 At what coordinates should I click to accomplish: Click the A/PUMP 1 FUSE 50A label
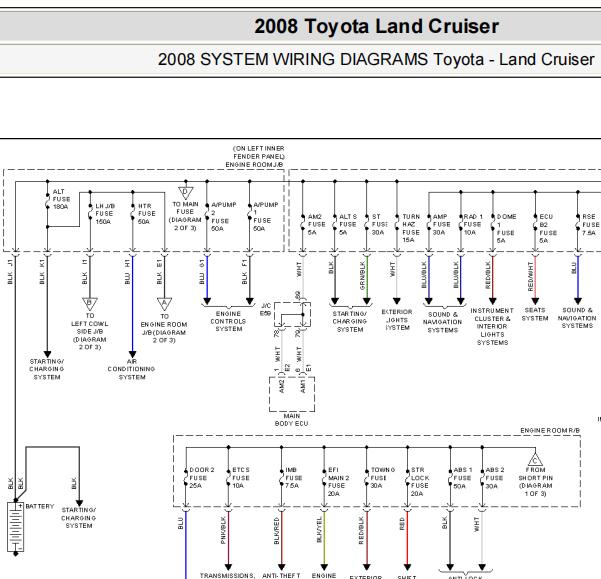pos(266,217)
